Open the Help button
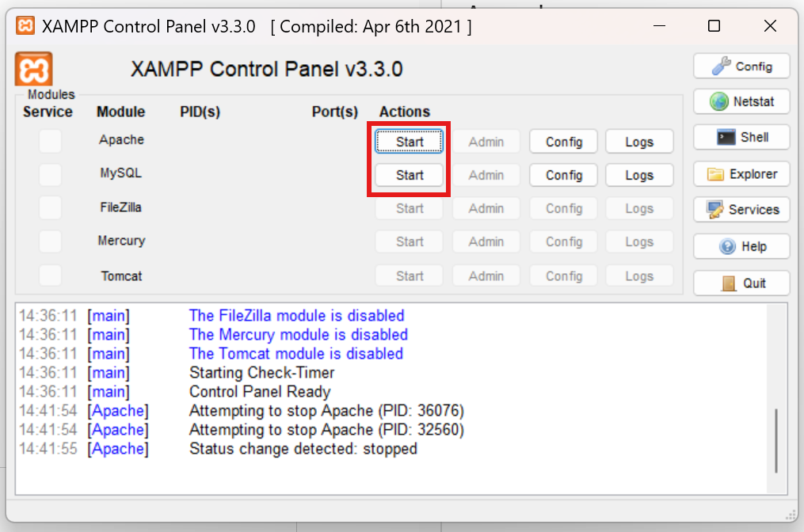The image size is (804, 532). 741,246
